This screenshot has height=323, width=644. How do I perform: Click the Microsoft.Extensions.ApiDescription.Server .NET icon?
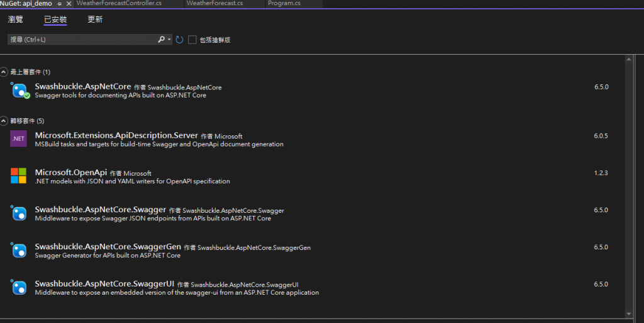point(18,139)
